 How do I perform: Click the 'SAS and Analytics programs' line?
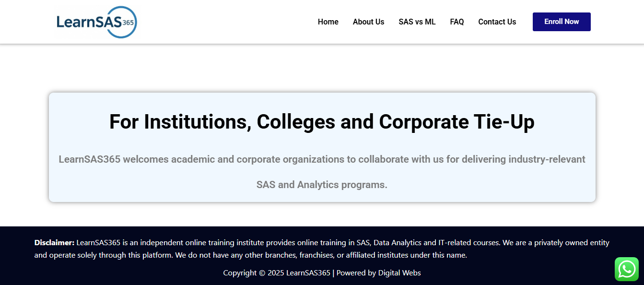[322, 185]
